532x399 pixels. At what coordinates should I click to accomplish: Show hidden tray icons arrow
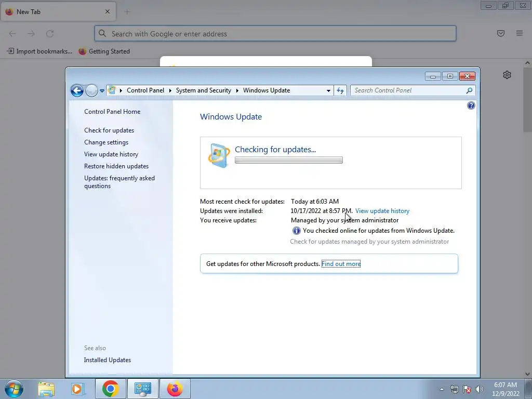coord(442,389)
